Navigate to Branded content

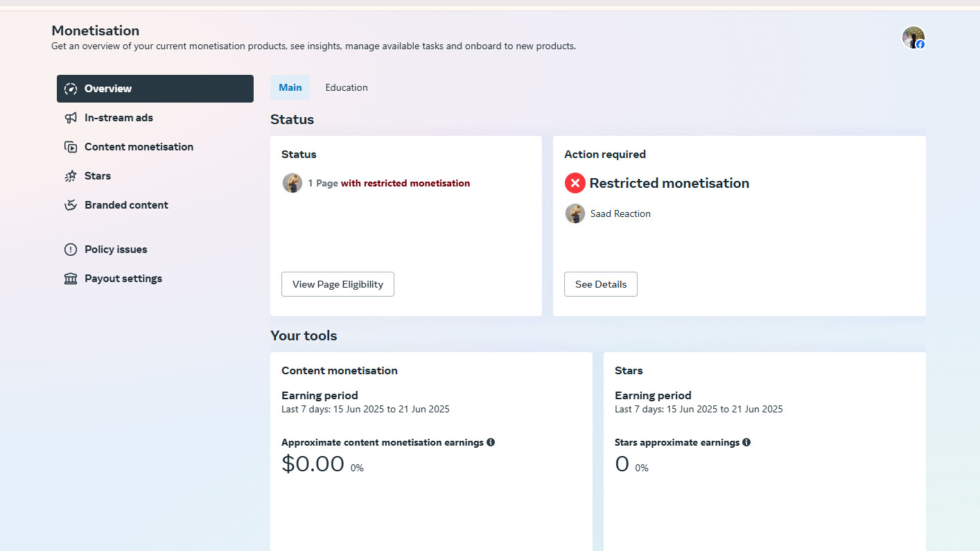(x=155, y=205)
